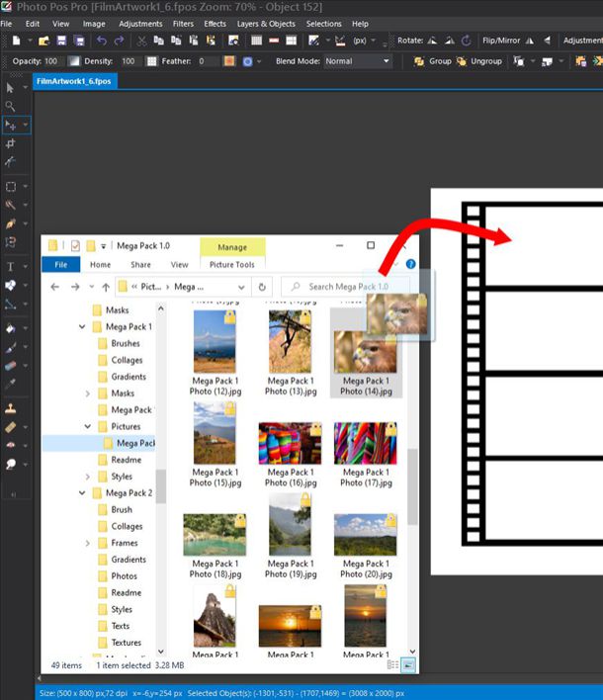Open the Filters menu

(x=183, y=24)
